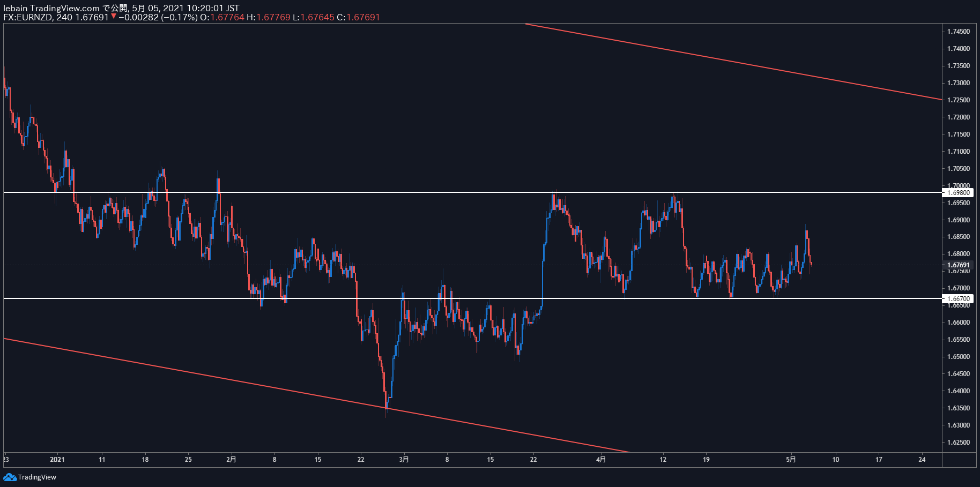Click the red down-triangle change indicator

tap(114, 17)
